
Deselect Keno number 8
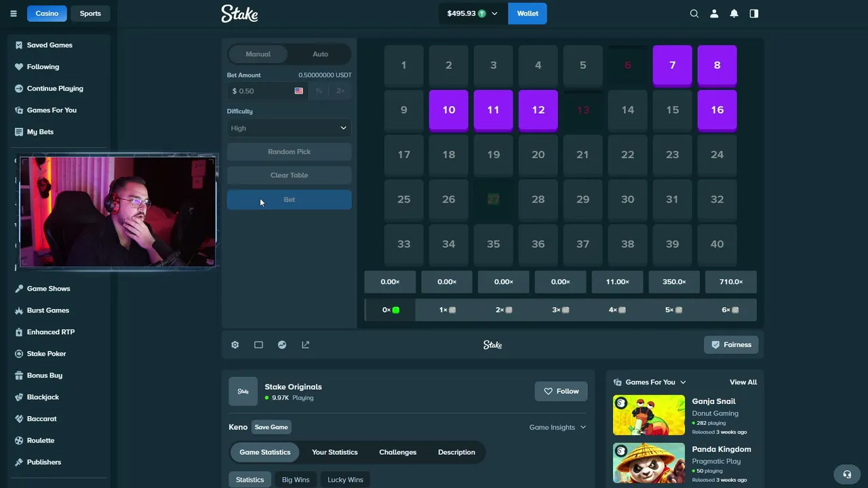[717, 66]
